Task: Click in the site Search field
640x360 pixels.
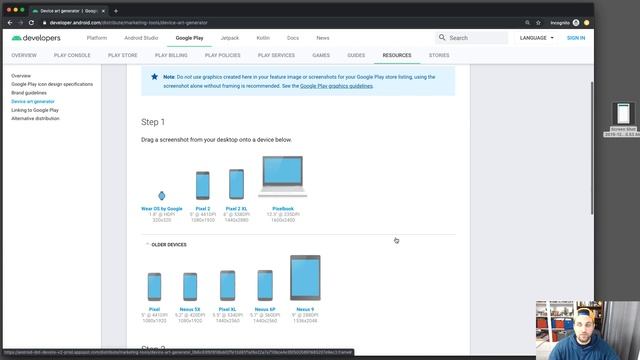Action: [472, 38]
